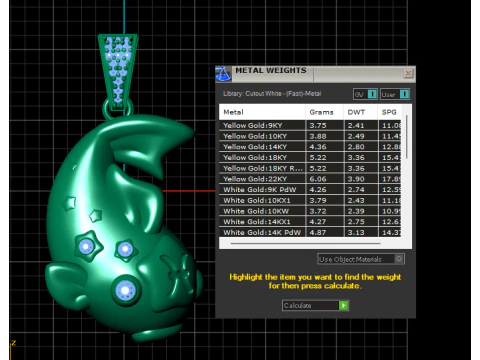Click the vertical scrollbar of the metal list

pyautogui.click(x=407, y=137)
